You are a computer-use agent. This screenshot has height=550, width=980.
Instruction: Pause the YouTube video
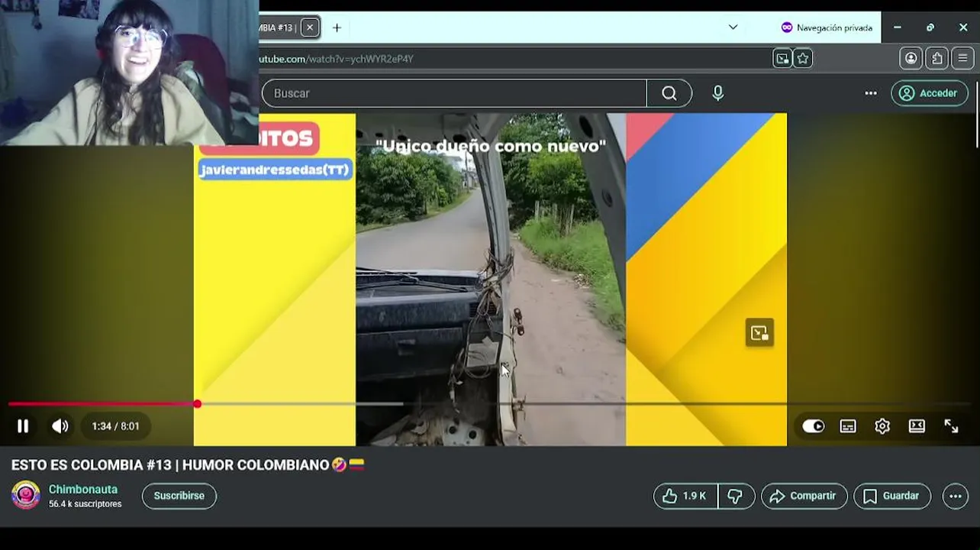[x=23, y=426]
